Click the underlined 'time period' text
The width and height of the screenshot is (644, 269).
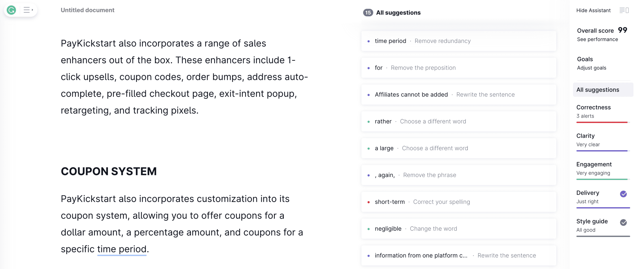tap(122, 249)
